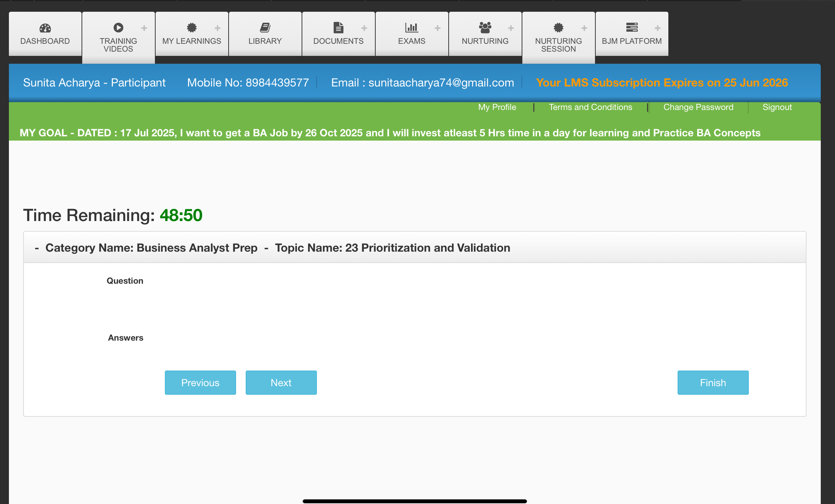The image size is (835, 504).
Task: Open the My Profile link
Action: tap(497, 107)
